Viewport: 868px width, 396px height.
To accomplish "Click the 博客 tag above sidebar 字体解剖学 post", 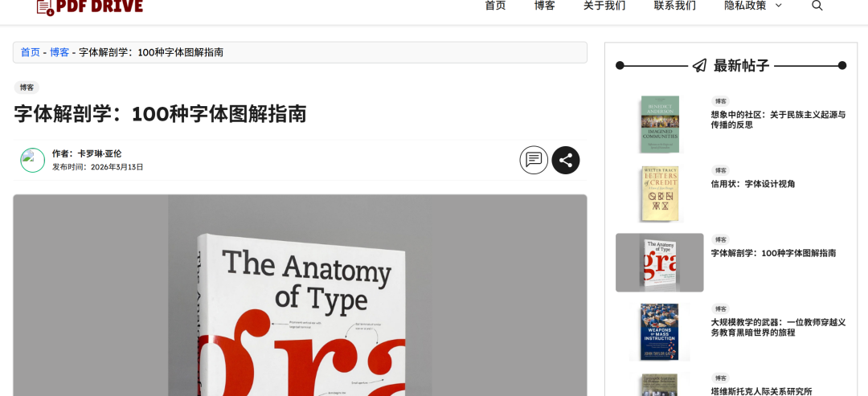I will pyautogui.click(x=720, y=239).
